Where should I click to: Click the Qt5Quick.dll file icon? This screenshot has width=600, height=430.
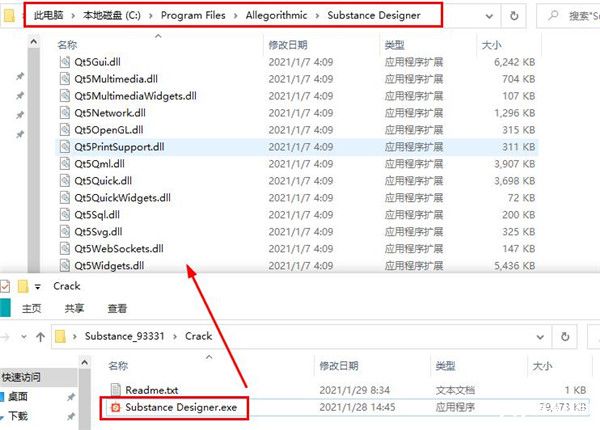(x=65, y=181)
